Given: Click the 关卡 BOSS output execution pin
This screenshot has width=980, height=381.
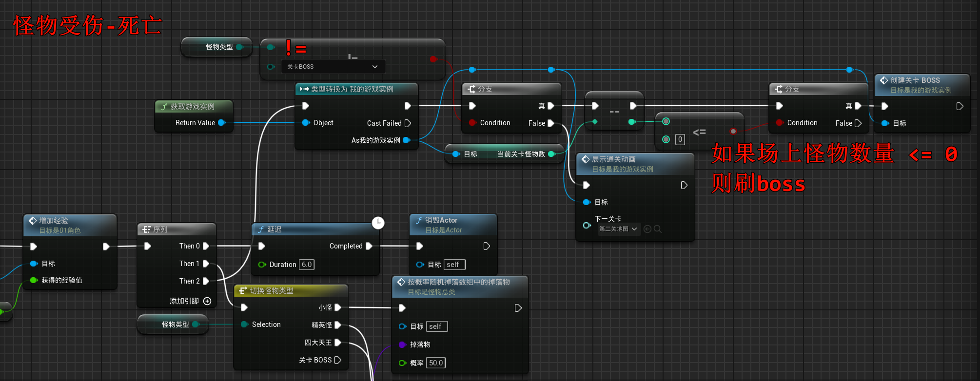Looking at the screenshot, I should (338, 360).
